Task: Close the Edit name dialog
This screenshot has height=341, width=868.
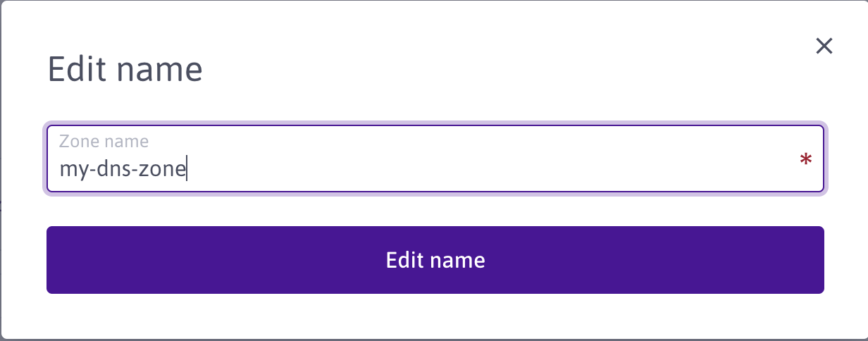Action: point(824,46)
